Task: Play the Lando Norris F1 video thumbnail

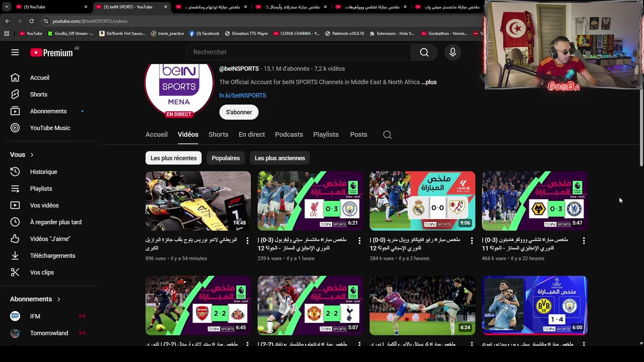Action: pyautogui.click(x=198, y=201)
